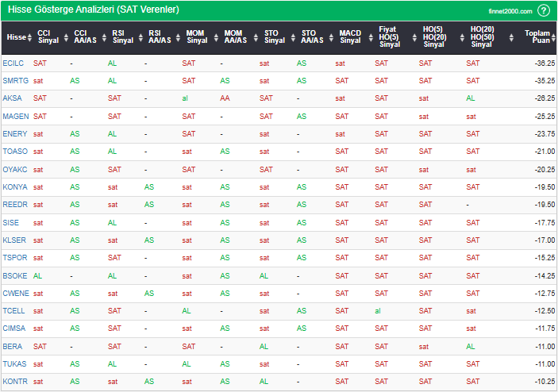Click the CCI Sinyal header label
Screen dimensions: 558x392
pyautogui.click(x=48, y=37)
